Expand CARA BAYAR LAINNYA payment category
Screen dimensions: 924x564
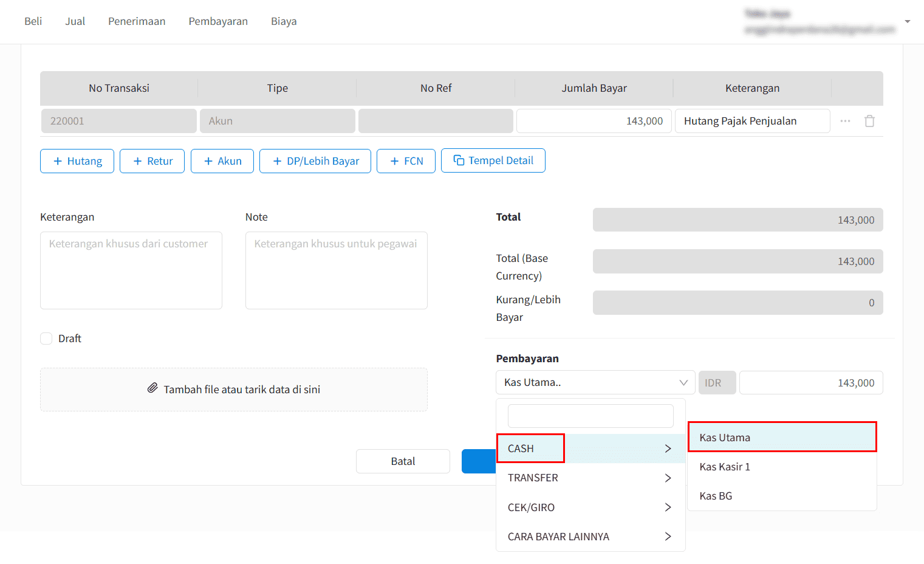tap(590, 537)
